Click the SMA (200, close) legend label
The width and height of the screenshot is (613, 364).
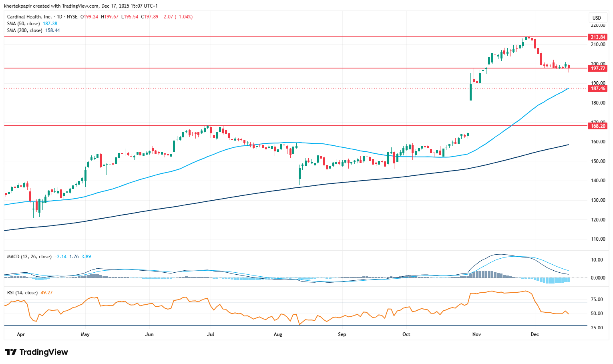click(24, 30)
